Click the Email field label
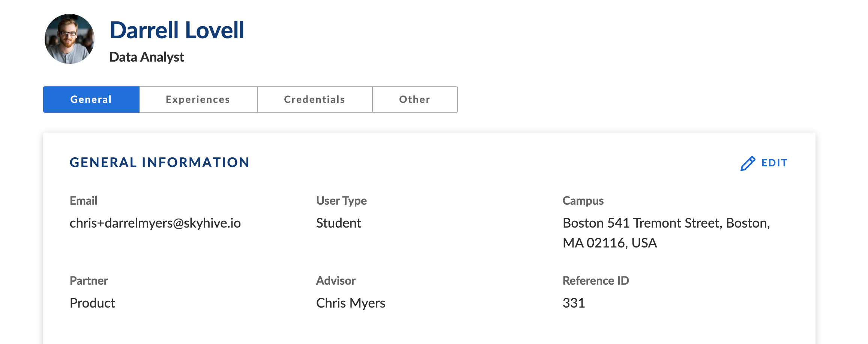Image resolution: width=868 pixels, height=344 pixels. pos(83,201)
